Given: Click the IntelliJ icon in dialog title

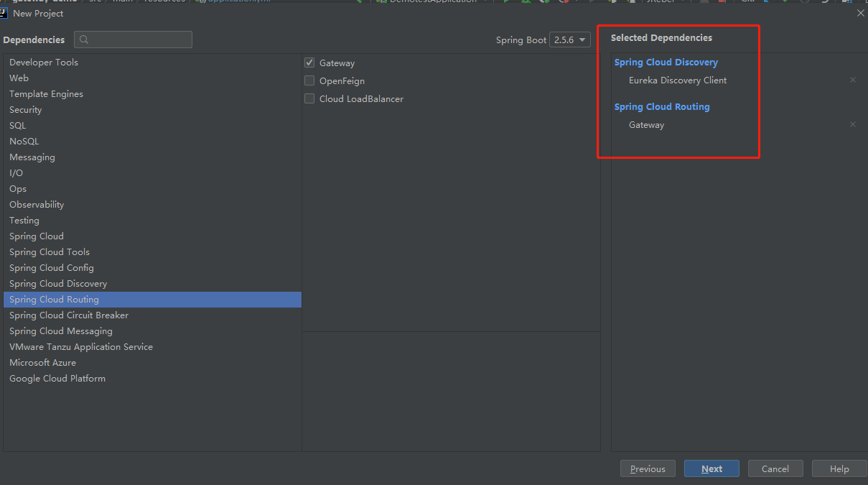Looking at the screenshot, I should [4, 12].
